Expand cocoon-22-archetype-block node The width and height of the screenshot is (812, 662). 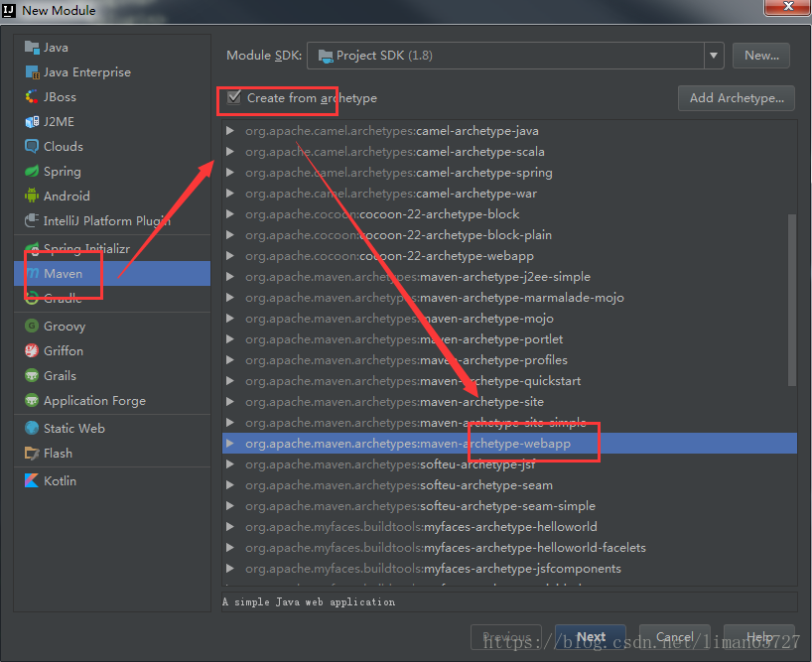(x=230, y=214)
